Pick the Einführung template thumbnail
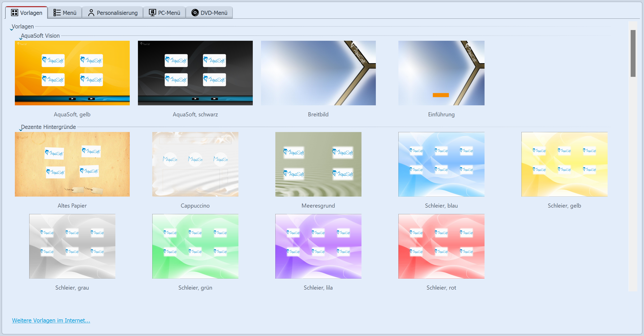 click(441, 73)
